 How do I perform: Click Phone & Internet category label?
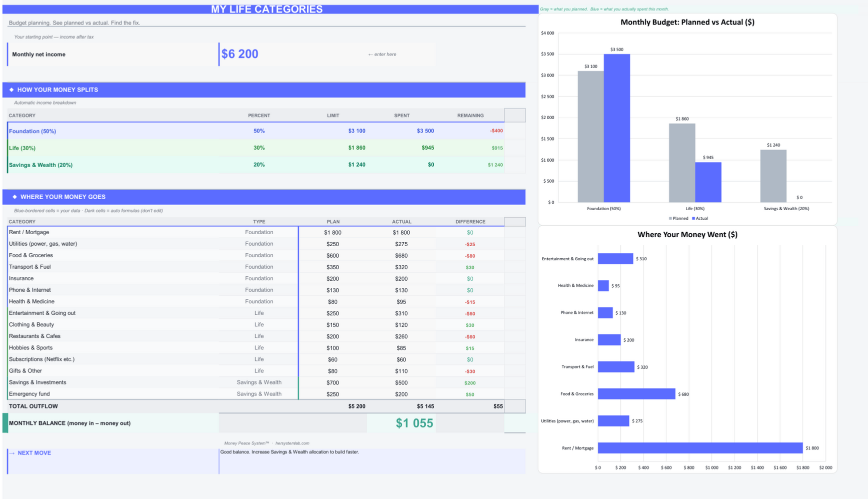pos(30,290)
